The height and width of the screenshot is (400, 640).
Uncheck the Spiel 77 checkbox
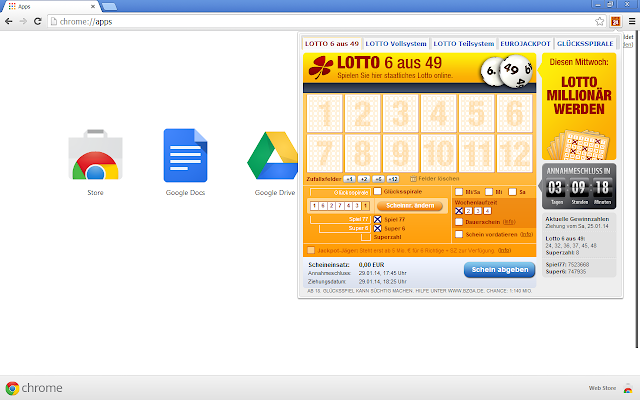378,219
